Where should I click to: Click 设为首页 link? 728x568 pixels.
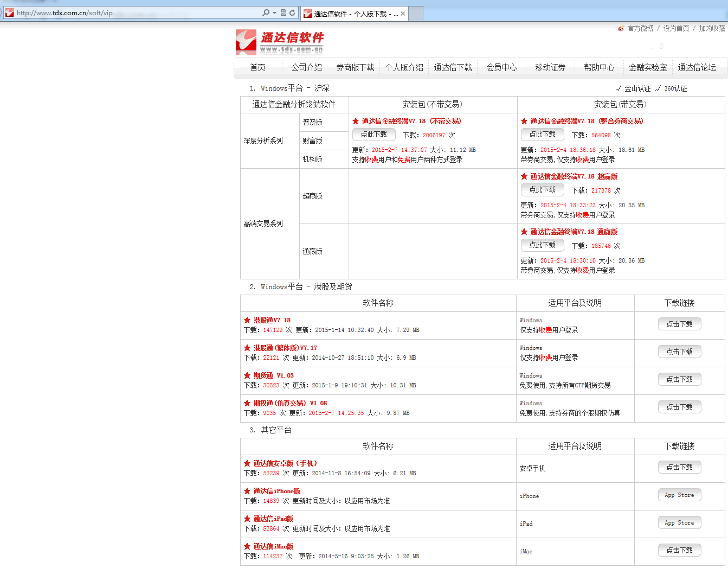pos(676,28)
